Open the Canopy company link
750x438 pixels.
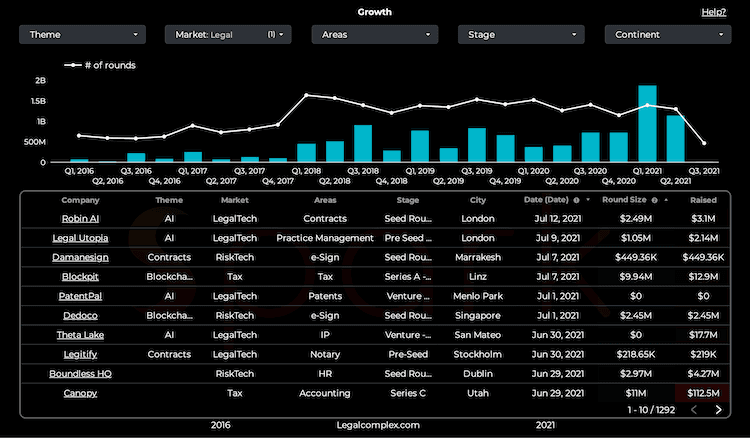click(79, 393)
